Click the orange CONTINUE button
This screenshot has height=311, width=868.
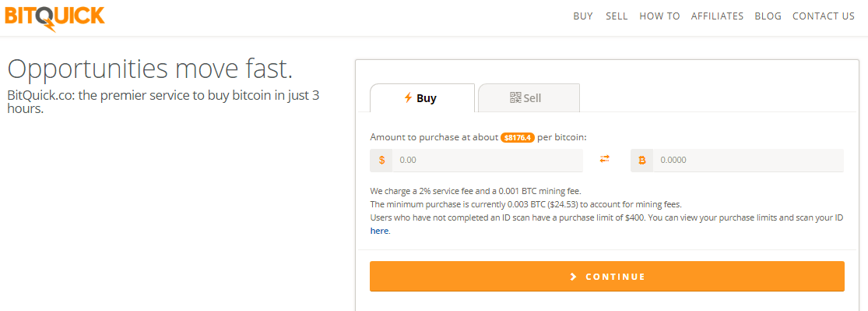click(x=606, y=276)
